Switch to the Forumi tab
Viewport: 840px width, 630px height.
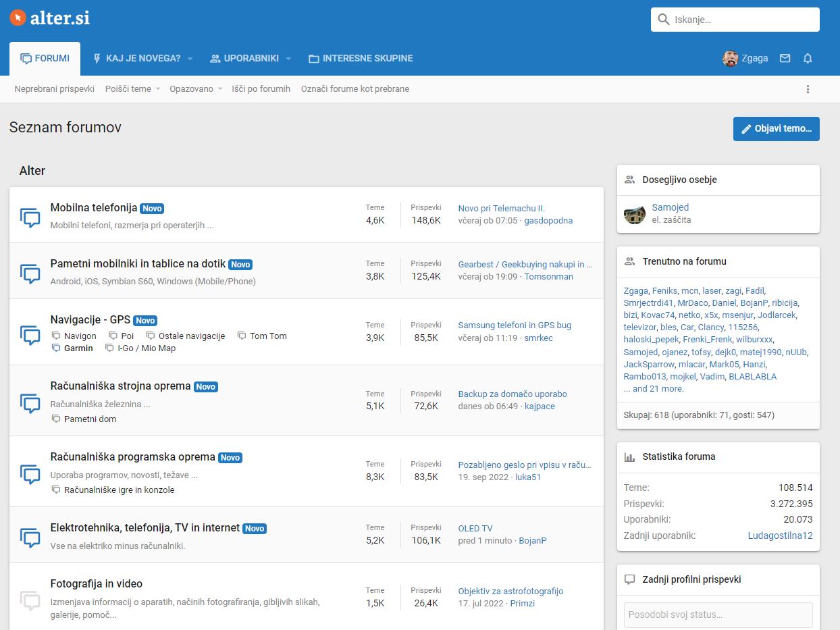click(45, 59)
